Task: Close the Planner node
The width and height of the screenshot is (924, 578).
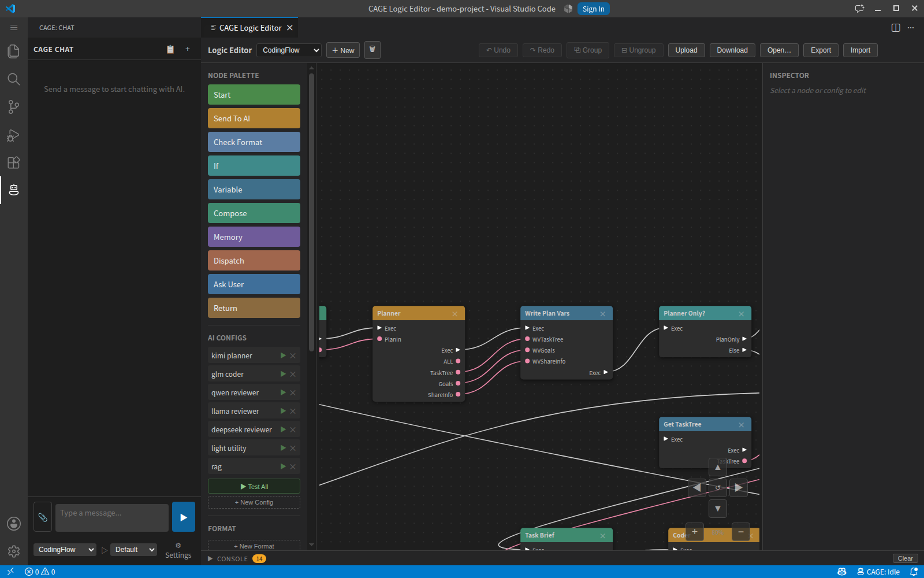Action: coord(455,314)
